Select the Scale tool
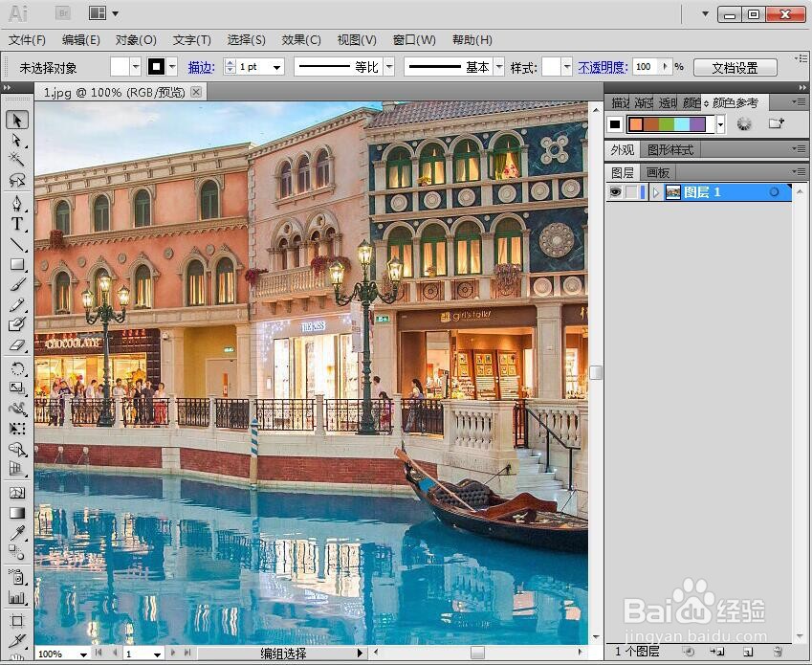 [x=17, y=388]
